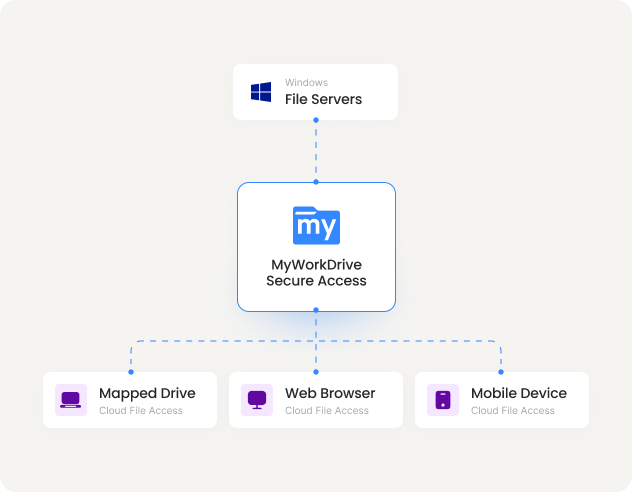Click the Mapped Drive laptop icon
632x492 pixels.
point(71,400)
